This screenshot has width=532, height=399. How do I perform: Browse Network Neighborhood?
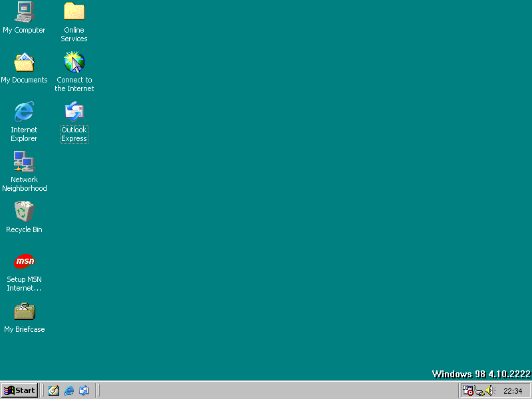tap(24, 162)
